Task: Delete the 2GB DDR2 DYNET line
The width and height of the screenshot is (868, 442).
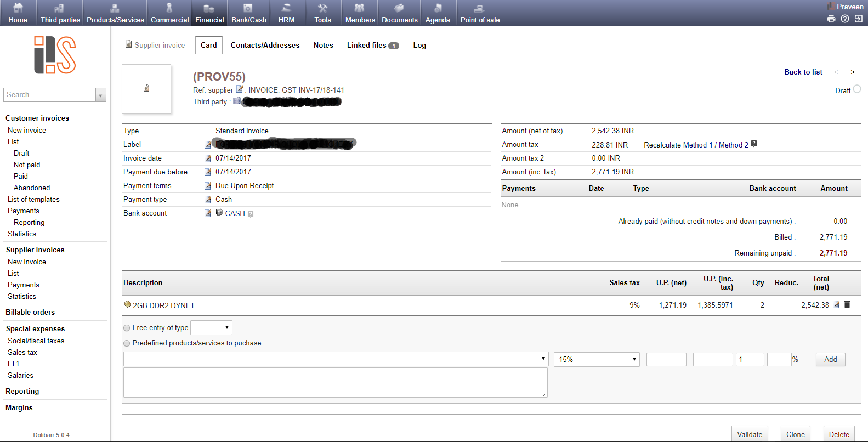Action: pyautogui.click(x=847, y=304)
